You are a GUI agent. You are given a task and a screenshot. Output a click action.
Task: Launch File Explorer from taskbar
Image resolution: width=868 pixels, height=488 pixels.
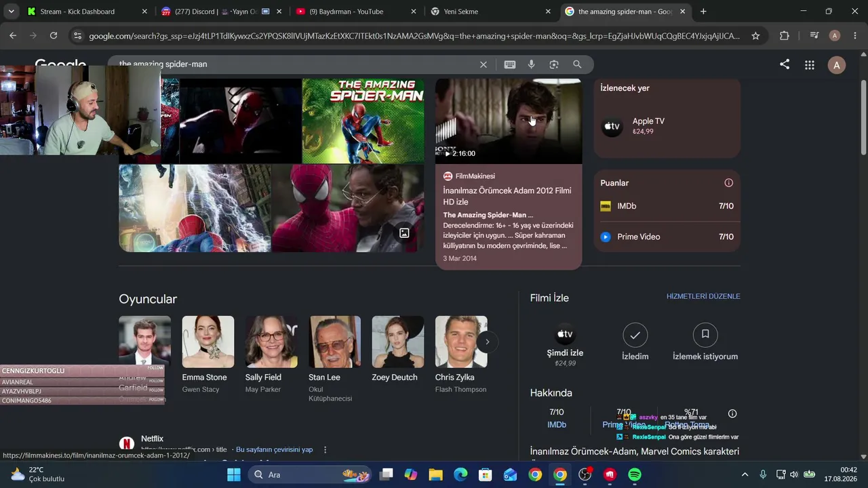click(435, 474)
